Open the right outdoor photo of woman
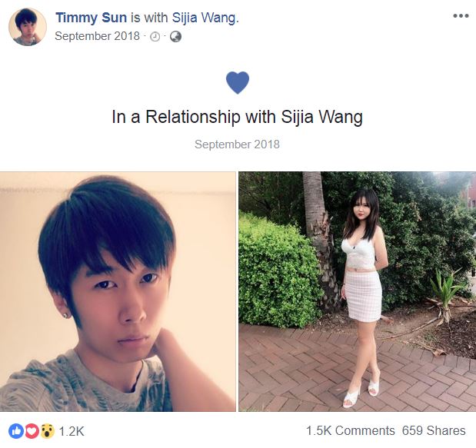This screenshot has width=476, height=448. click(357, 291)
